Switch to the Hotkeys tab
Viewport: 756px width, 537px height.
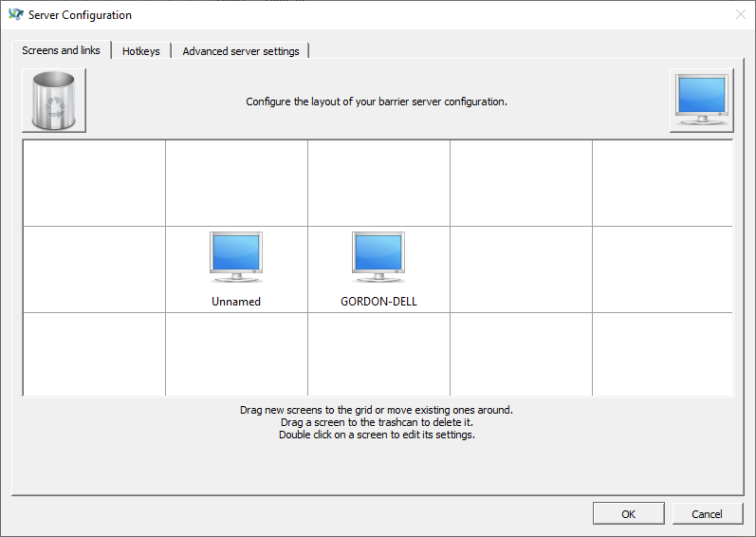click(x=141, y=51)
